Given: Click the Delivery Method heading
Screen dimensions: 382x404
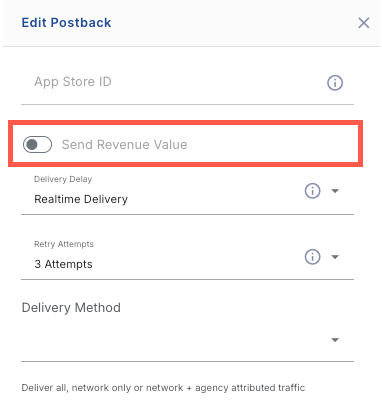Looking at the screenshot, I should (71, 307).
